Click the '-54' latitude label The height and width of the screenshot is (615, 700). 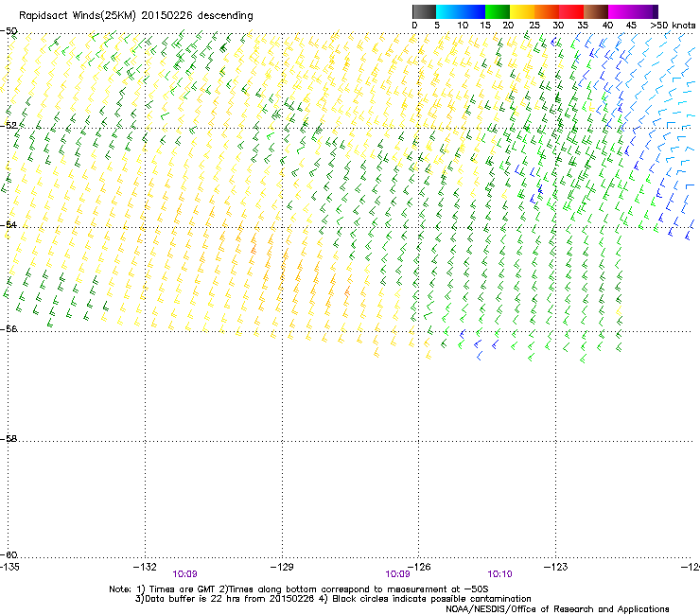coord(9,224)
